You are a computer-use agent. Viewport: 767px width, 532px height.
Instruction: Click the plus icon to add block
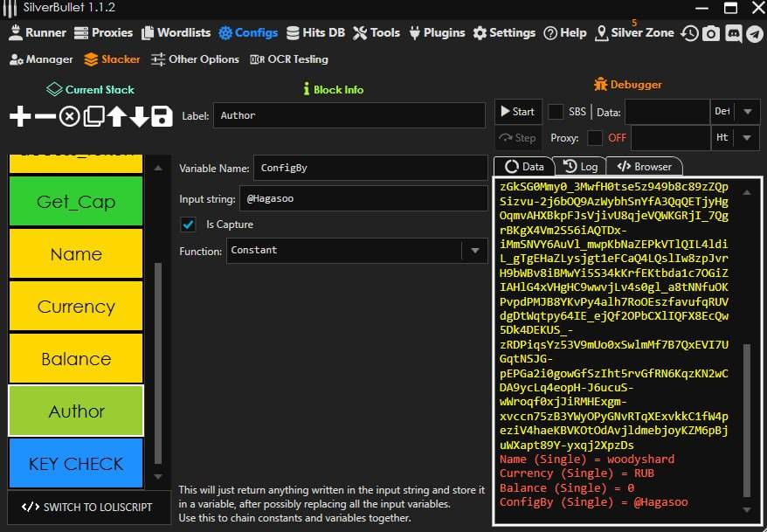(20, 116)
